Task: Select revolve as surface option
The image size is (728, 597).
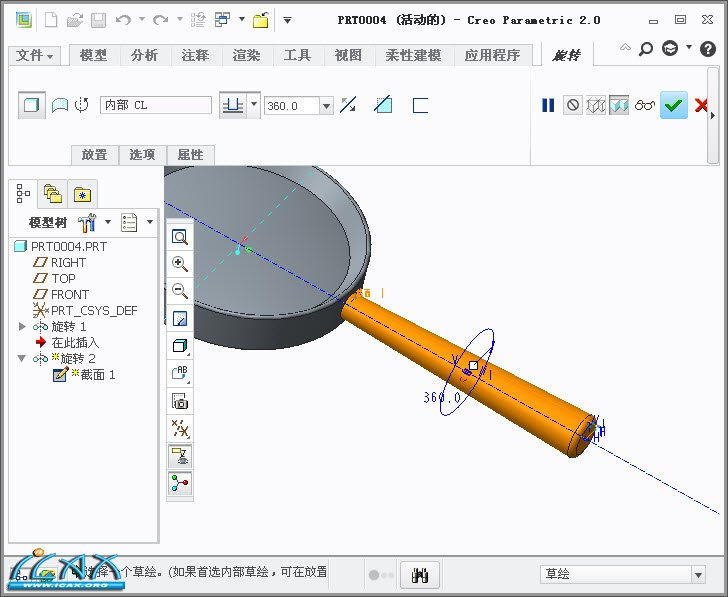Action: tap(60, 105)
